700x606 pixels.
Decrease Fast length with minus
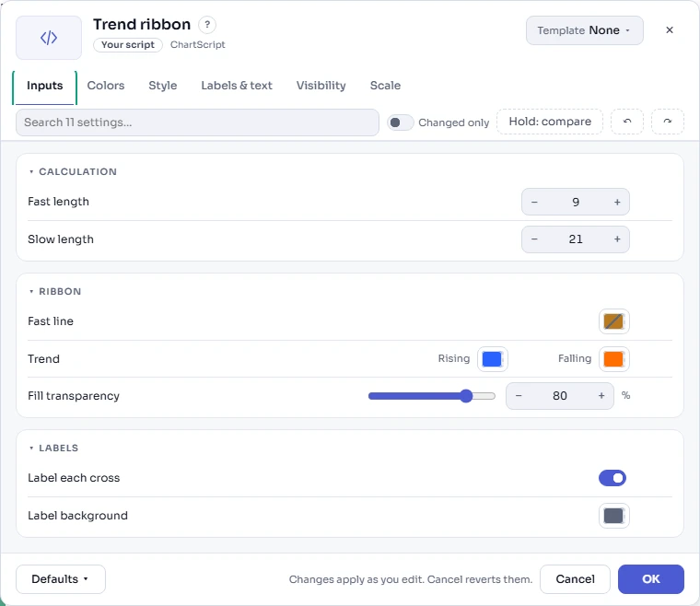pos(534,202)
